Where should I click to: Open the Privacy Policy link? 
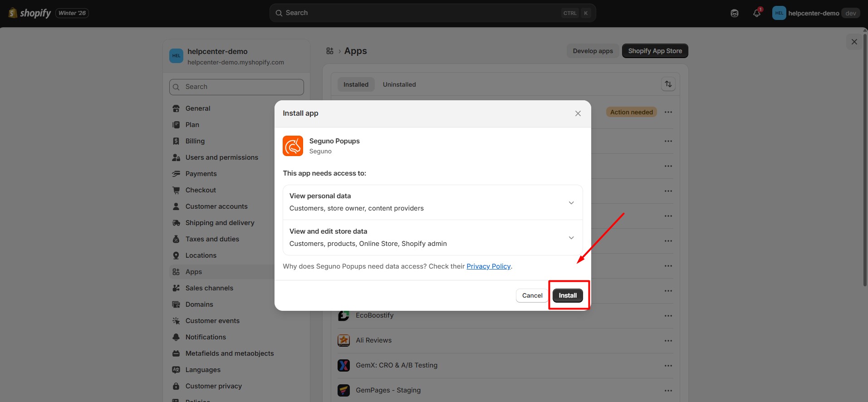pos(488,266)
